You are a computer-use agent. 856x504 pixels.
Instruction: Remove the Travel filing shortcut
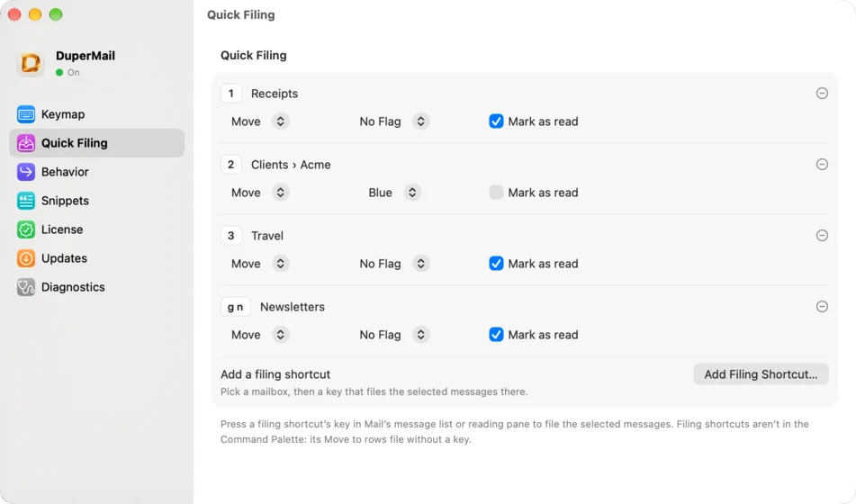coord(822,235)
